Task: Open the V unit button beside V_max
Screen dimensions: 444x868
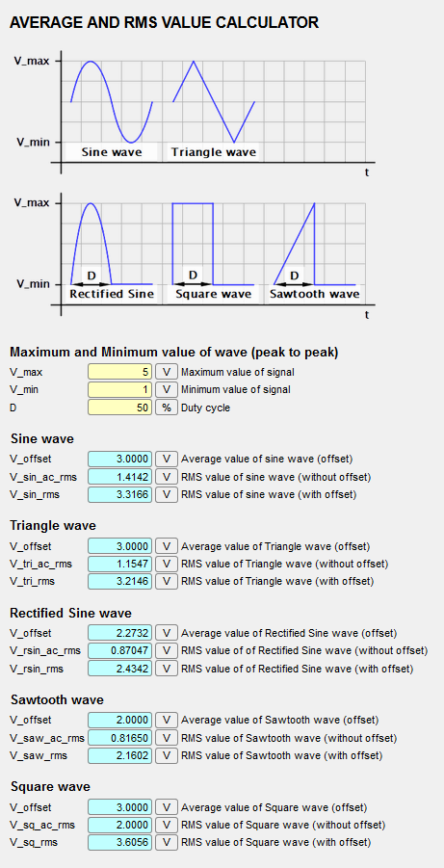Action: [166, 372]
